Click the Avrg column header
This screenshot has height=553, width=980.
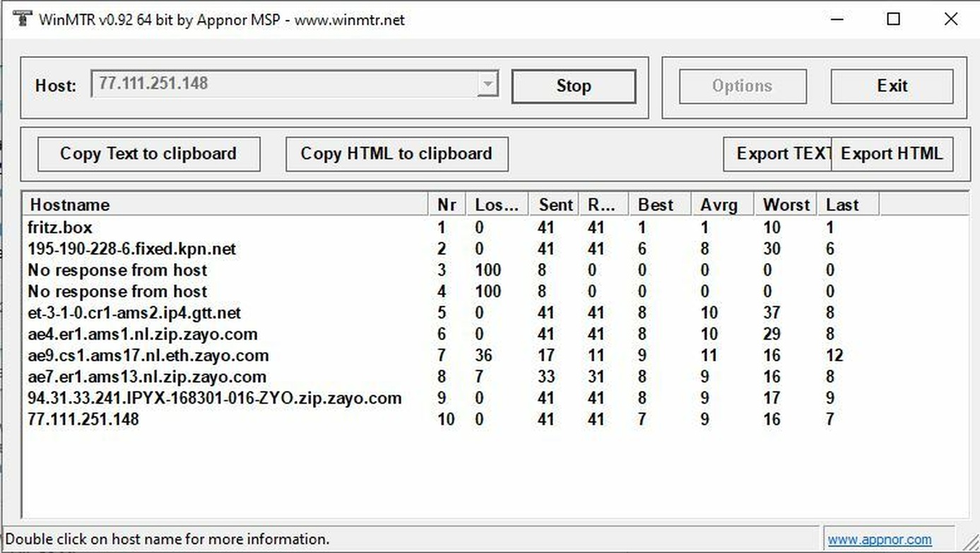(x=722, y=204)
